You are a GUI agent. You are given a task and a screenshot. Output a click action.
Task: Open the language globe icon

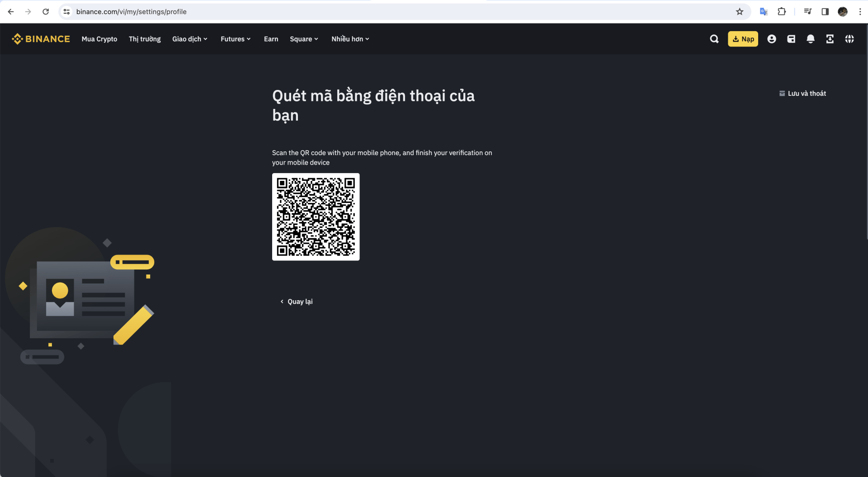click(x=849, y=39)
